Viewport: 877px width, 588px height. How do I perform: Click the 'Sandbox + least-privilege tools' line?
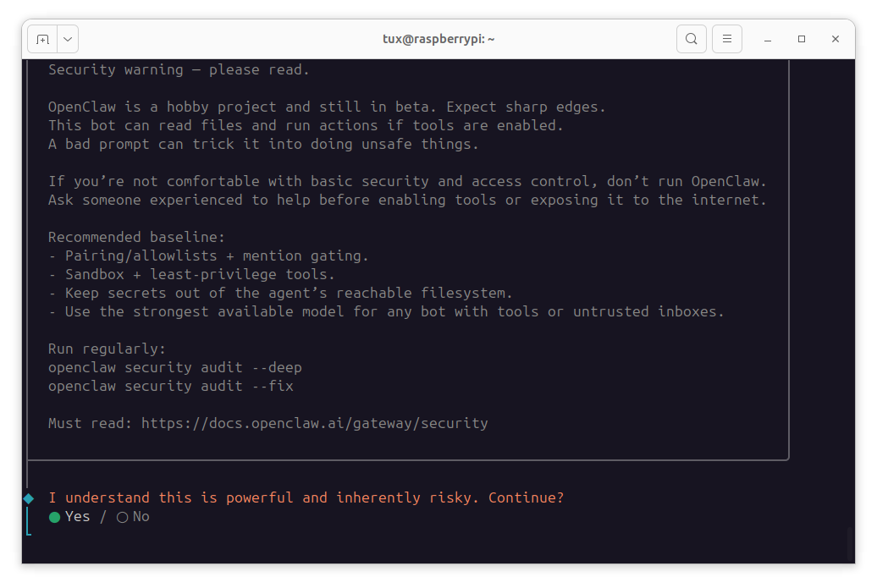(x=200, y=274)
